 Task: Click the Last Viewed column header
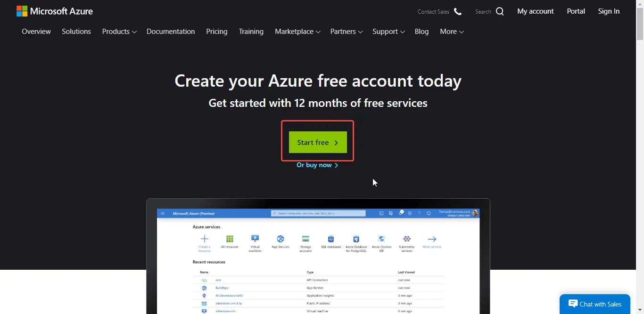tap(407, 272)
